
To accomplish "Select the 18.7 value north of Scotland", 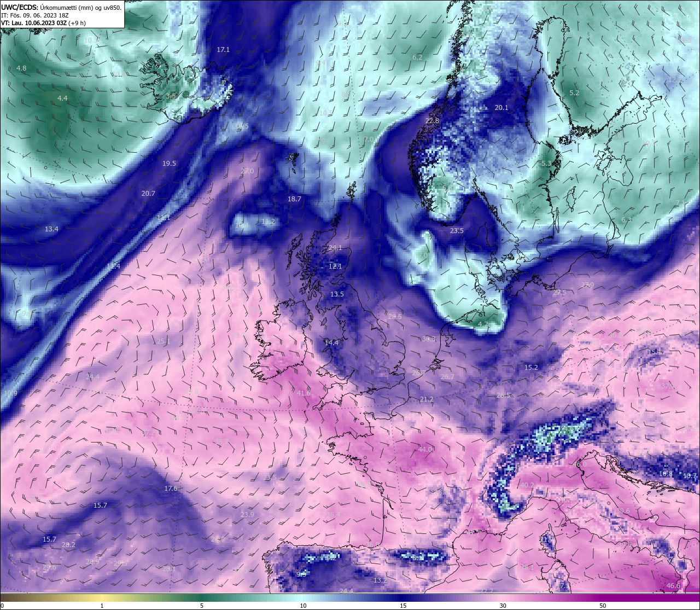I will [x=294, y=199].
